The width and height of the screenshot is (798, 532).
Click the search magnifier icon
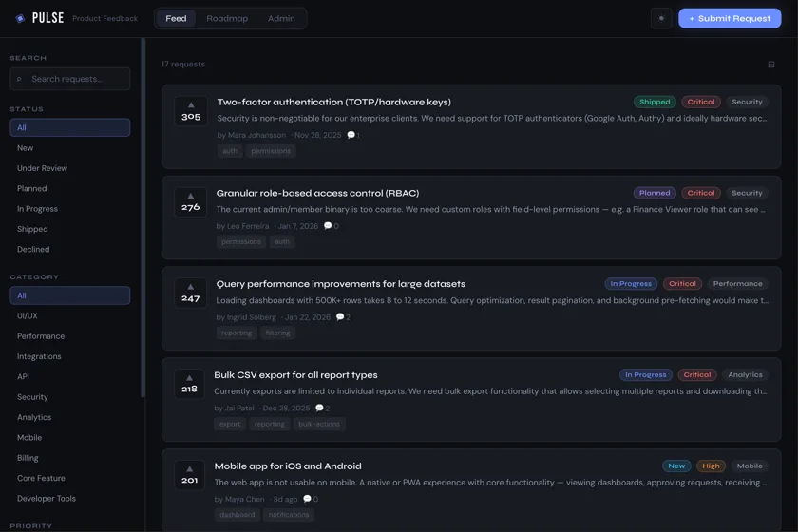[x=19, y=79]
